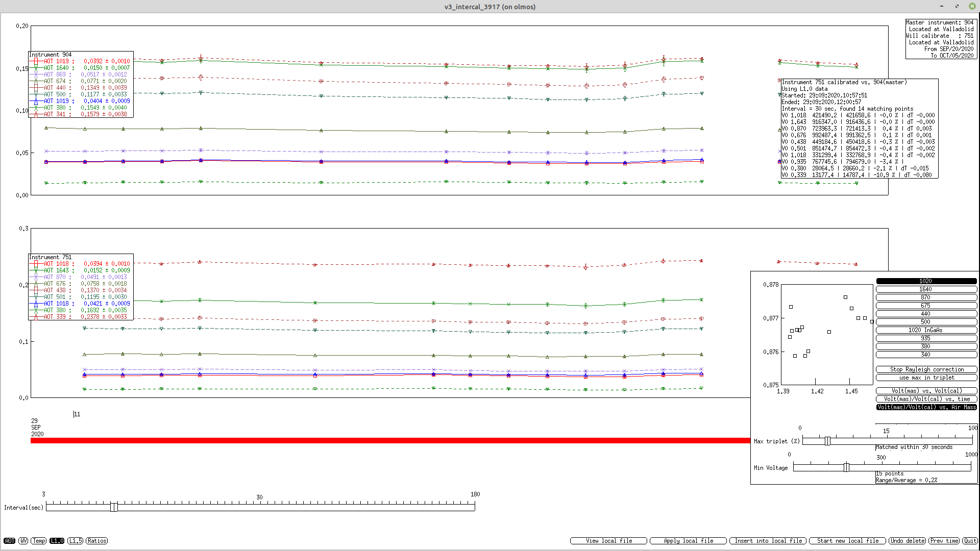The image size is (980, 551).
Task: Click the V0 0.339 calibration row
Action: coord(857,175)
